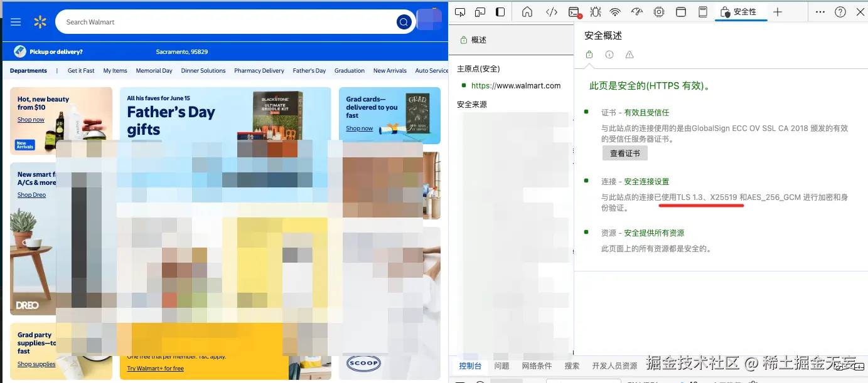Image resolution: width=868 pixels, height=383 pixels.
Task: Open the DevTools customize menu (⋯)
Action: tap(820, 11)
